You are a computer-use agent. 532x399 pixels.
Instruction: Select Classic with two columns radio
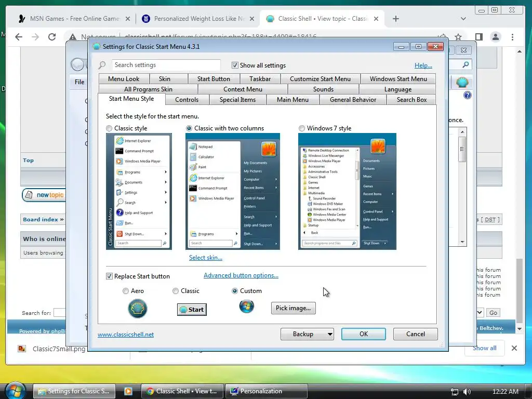[x=189, y=128]
